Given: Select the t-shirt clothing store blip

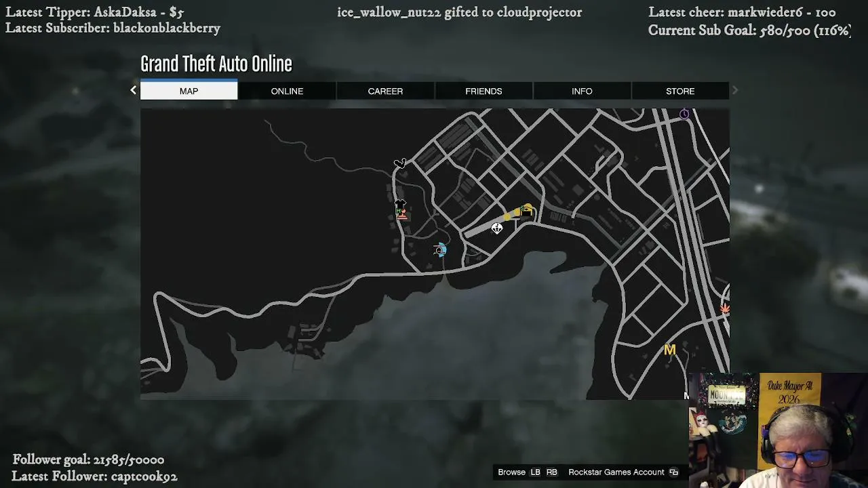Looking at the screenshot, I should point(400,204).
